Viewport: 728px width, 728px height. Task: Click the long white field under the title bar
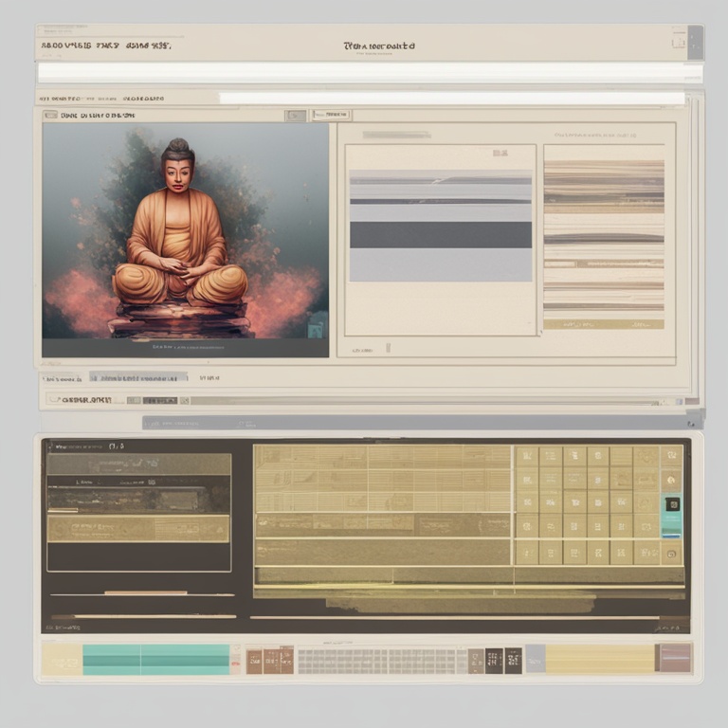(x=370, y=73)
